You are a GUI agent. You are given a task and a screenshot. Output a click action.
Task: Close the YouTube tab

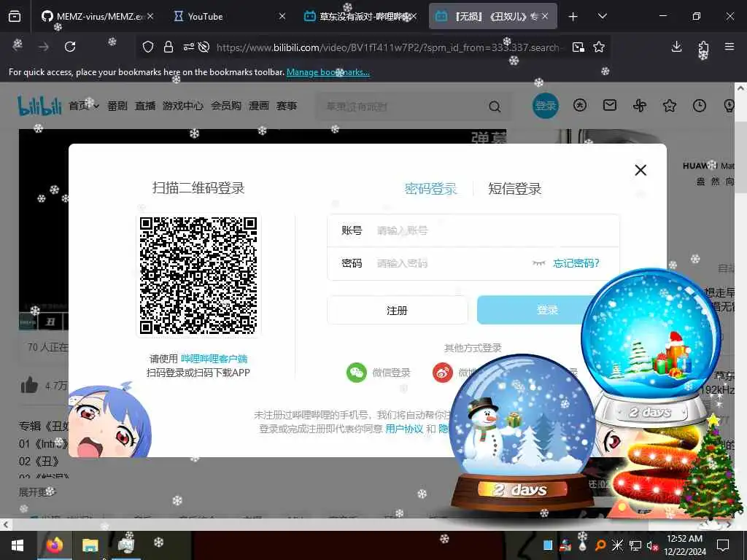pyautogui.click(x=282, y=16)
